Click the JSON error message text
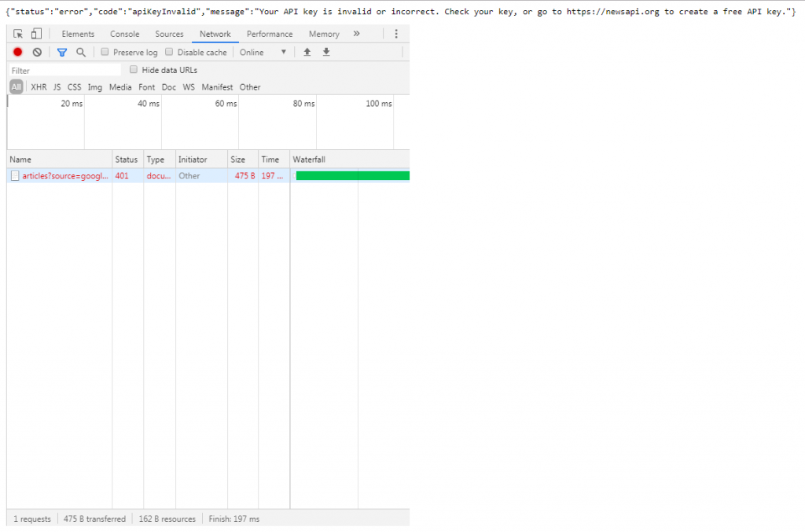The image size is (805, 532). (400, 12)
